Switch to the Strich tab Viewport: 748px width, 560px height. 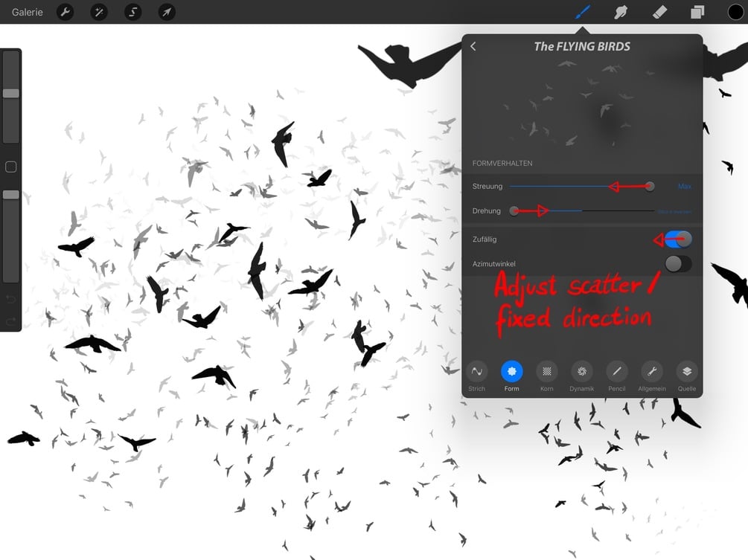click(x=476, y=376)
